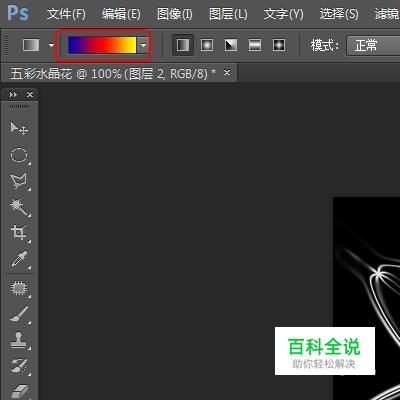Select the Crop tool

click(x=19, y=233)
